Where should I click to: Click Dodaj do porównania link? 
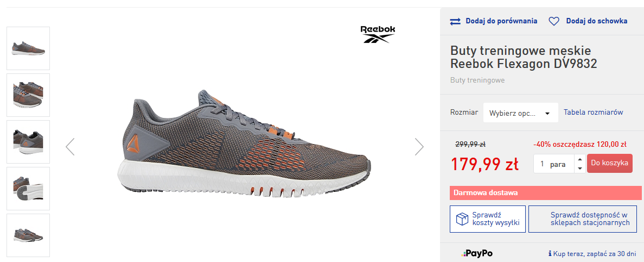pyautogui.click(x=501, y=21)
